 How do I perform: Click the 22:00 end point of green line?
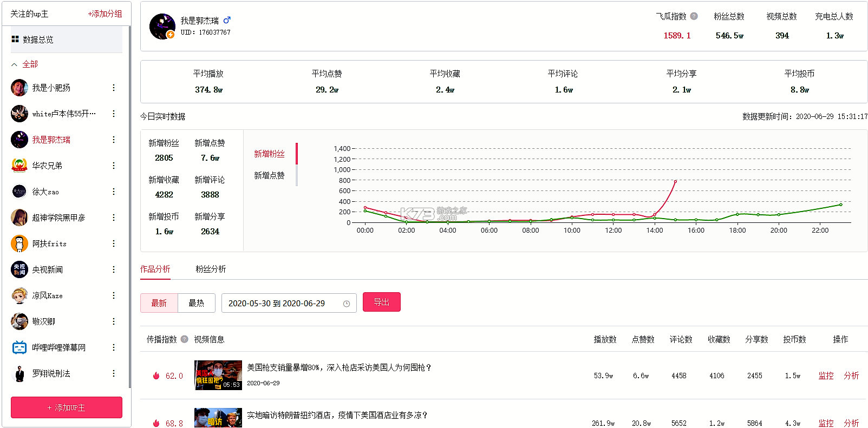(x=841, y=205)
